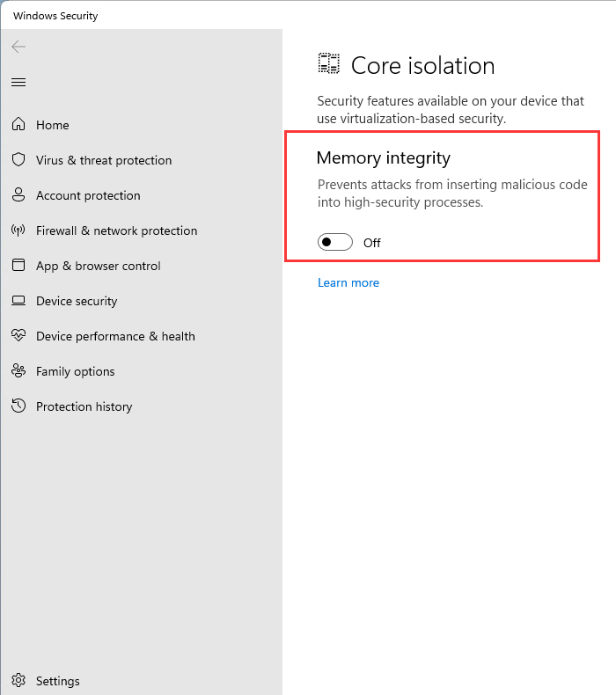Viewport: 616px width, 695px height.
Task: Click the Protection history clock icon
Action: [18, 406]
